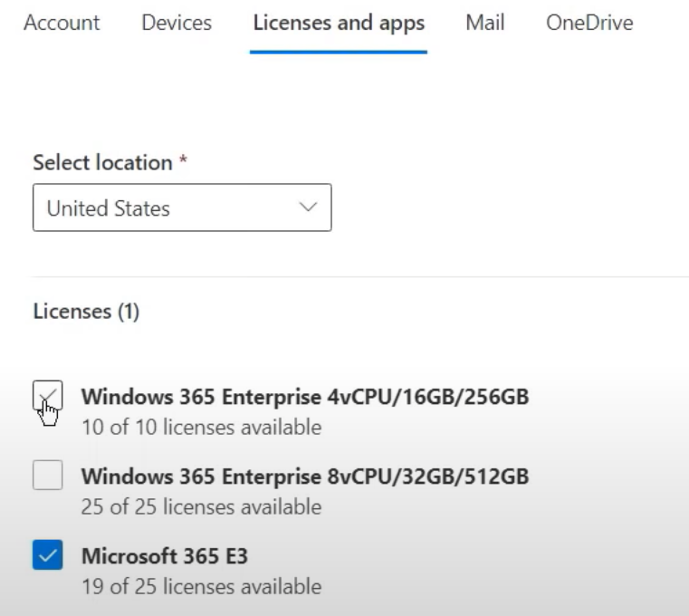Uncheck the Microsoft 365 E3 license
Image resolution: width=689 pixels, height=616 pixels.
47,554
